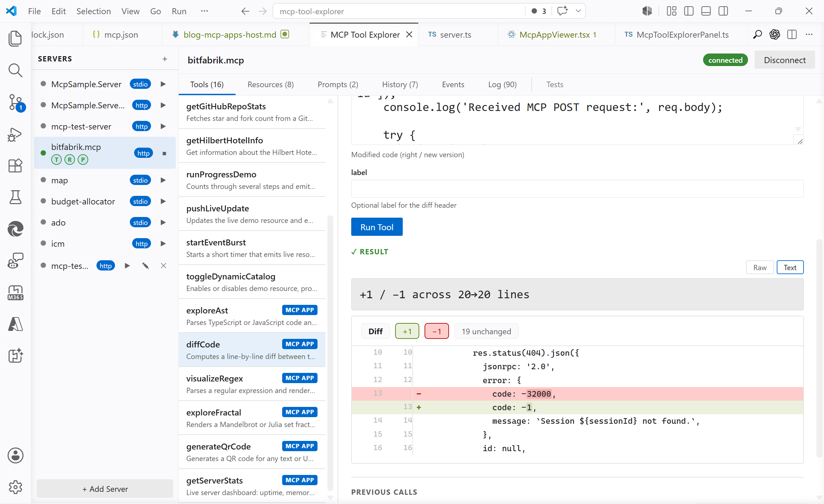Viewport: 824px width, 504px height.
Task: Edit the mcp-tes... server with pencil icon
Action: tap(145, 266)
